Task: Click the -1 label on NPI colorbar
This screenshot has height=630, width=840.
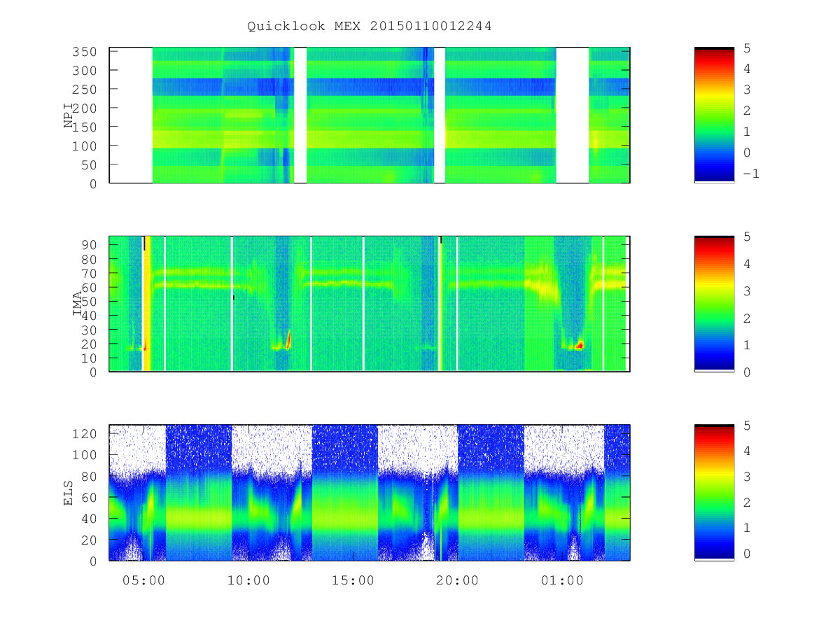Action: [750, 174]
